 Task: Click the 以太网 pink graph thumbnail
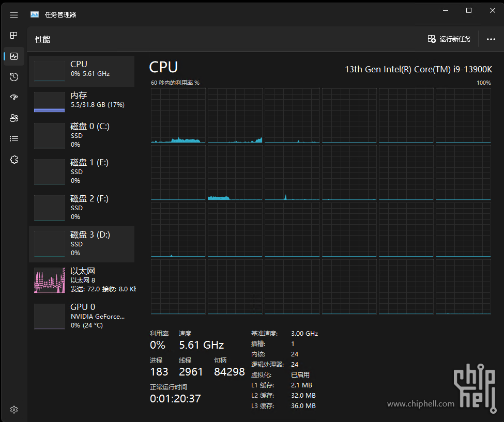click(x=50, y=280)
